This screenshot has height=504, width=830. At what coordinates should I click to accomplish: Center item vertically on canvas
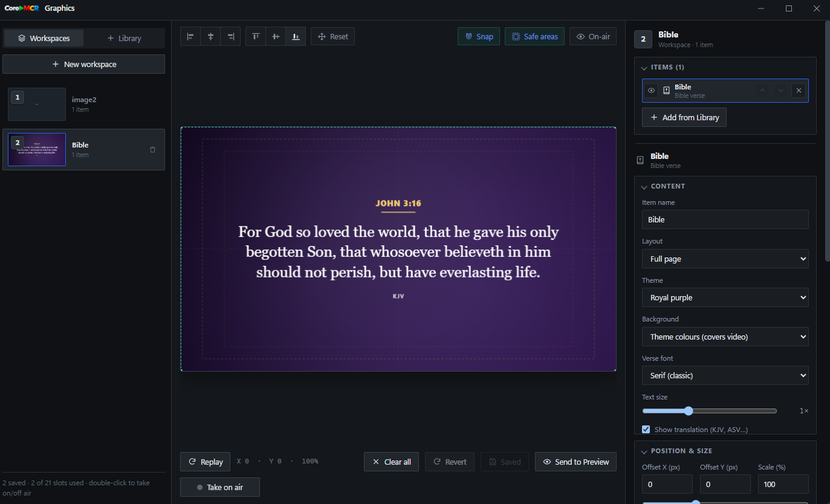[276, 37]
